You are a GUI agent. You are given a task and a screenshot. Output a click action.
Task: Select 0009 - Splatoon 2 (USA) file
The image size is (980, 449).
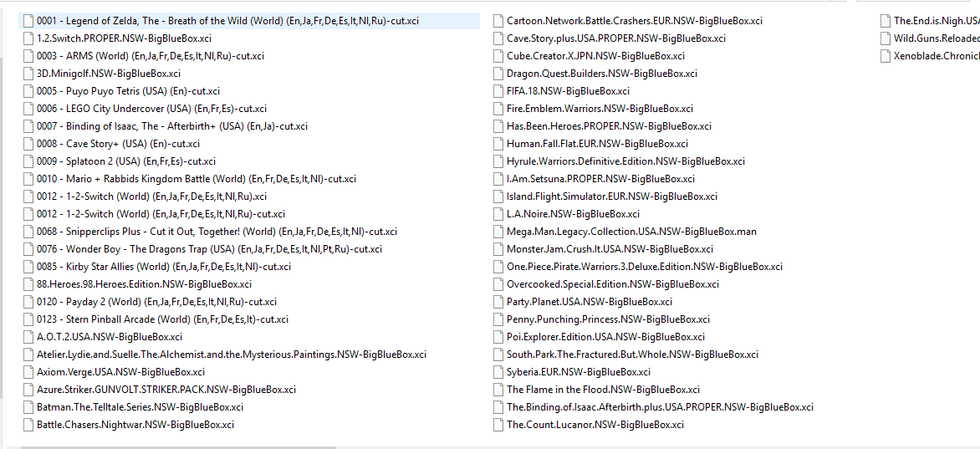[125, 161]
